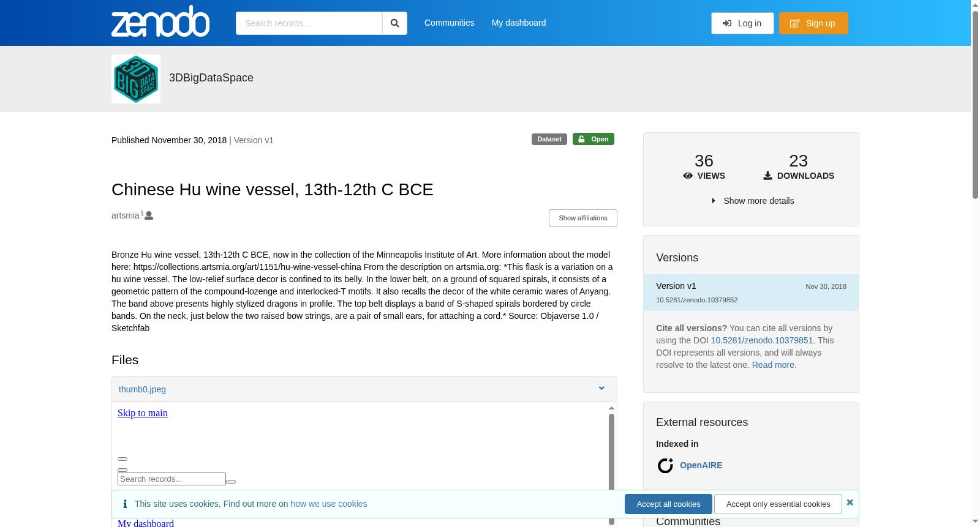Viewport: 980px width, 527px height.
Task: Click the Log in button
Action: click(742, 23)
